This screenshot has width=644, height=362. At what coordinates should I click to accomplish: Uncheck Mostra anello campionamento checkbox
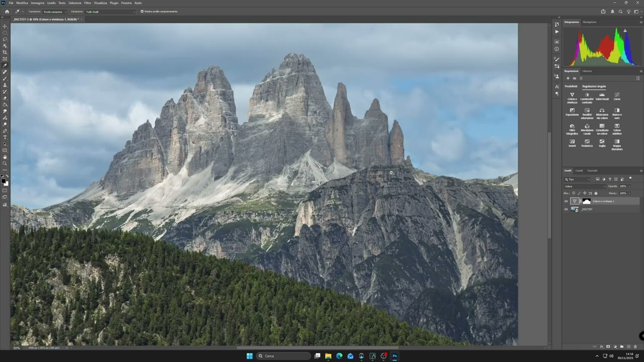click(142, 11)
